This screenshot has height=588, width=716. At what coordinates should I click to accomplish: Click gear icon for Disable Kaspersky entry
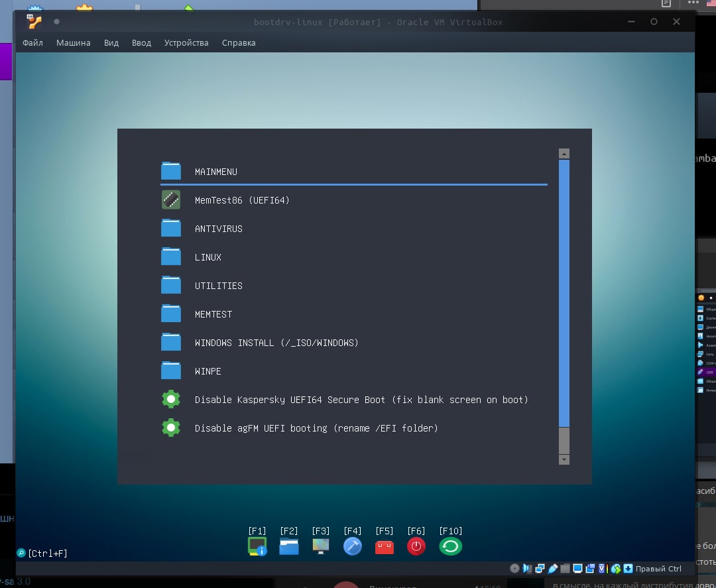click(x=171, y=399)
